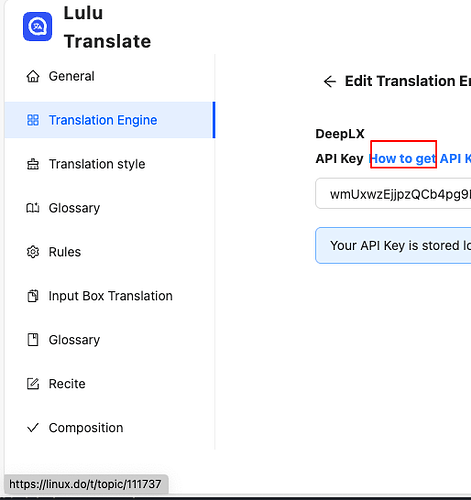Image resolution: width=471 pixels, height=500 pixels.
Task: Click into the API Key input field
Action: coord(393,194)
